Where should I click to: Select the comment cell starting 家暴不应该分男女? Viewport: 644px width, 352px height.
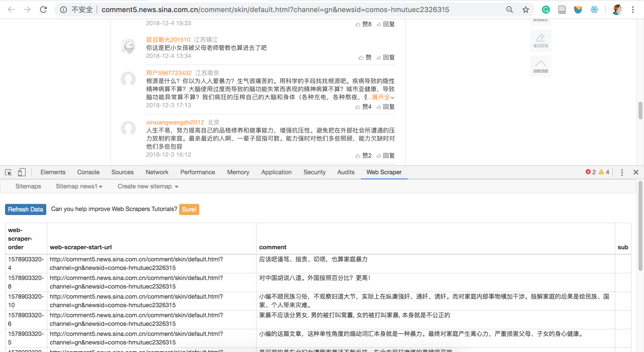coord(435,319)
